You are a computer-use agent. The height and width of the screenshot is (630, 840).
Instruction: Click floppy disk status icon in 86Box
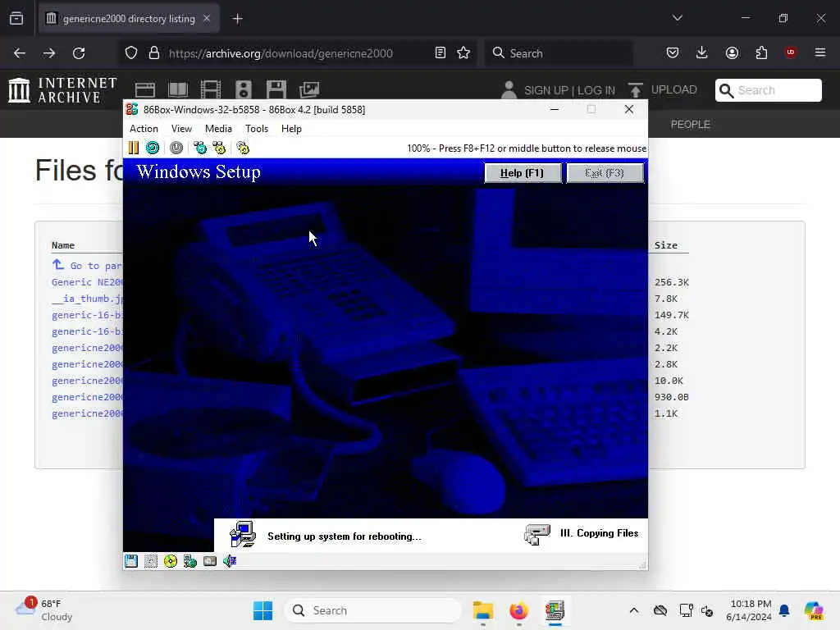click(x=131, y=561)
